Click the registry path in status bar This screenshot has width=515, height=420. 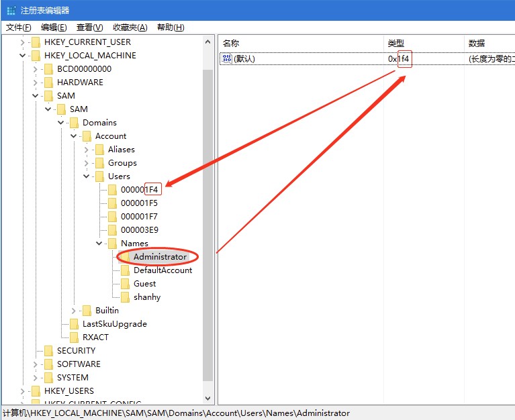[x=177, y=413]
